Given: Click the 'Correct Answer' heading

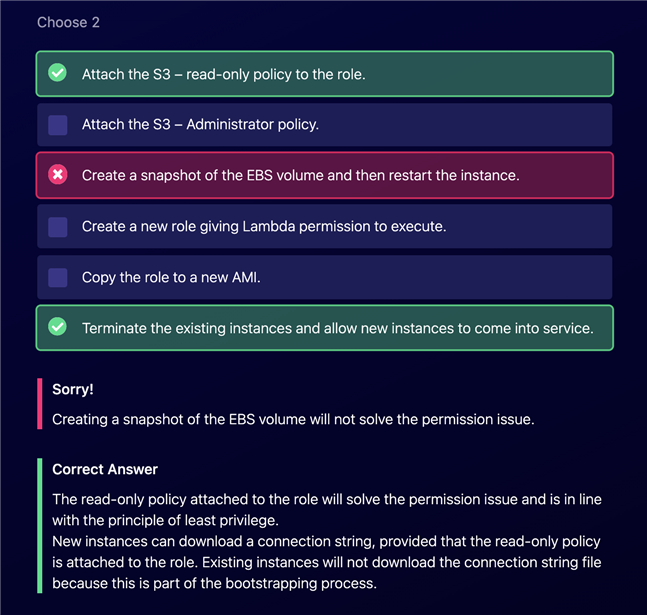Looking at the screenshot, I should tap(105, 469).
